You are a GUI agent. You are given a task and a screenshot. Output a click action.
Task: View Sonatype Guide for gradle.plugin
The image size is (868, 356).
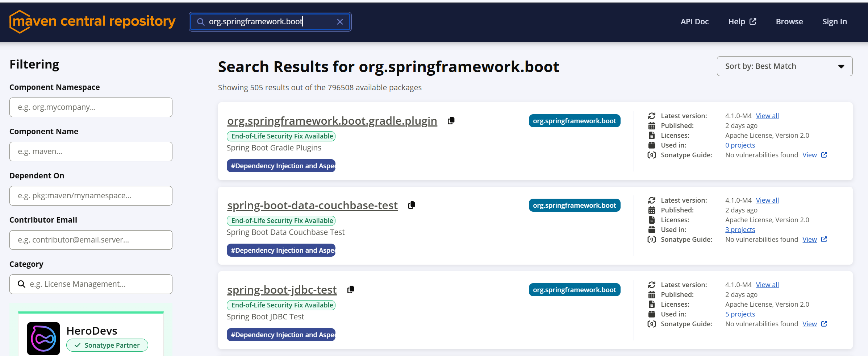click(x=810, y=155)
